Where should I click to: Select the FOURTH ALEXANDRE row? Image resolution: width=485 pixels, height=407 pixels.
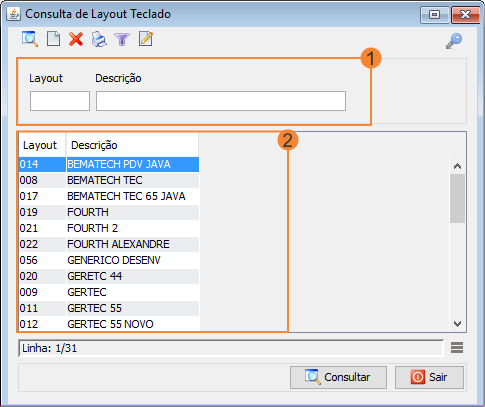[x=109, y=244]
